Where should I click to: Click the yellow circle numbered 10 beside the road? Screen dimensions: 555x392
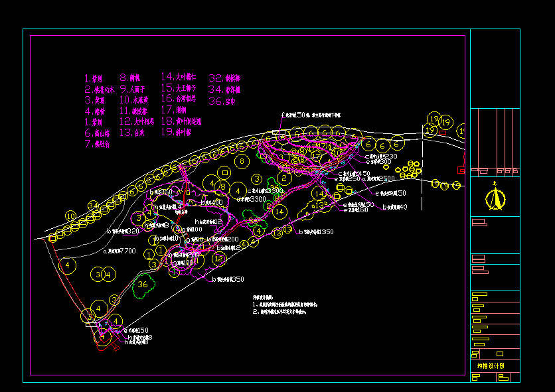point(71,216)
